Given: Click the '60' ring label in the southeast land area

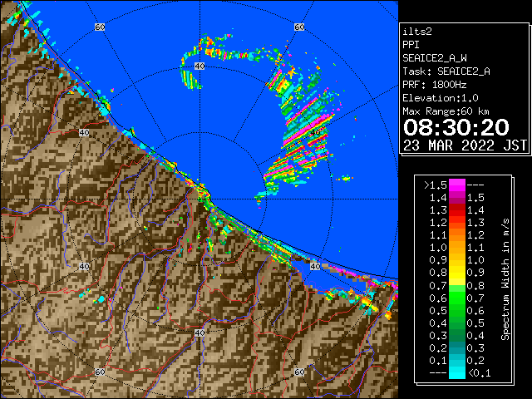Looking at the screenshot, I should tap(299, 372).
